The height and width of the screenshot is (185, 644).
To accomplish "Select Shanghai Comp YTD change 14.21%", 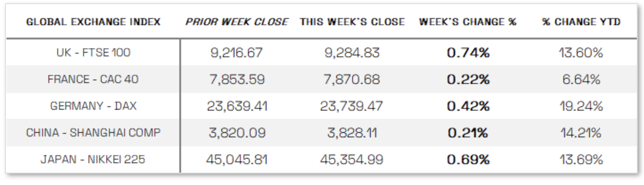I will click(581, 133).
